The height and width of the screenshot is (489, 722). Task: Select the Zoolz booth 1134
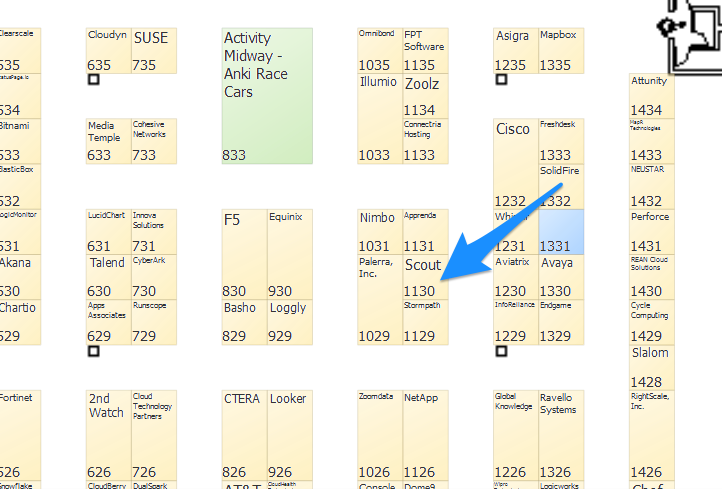point(425,96)
